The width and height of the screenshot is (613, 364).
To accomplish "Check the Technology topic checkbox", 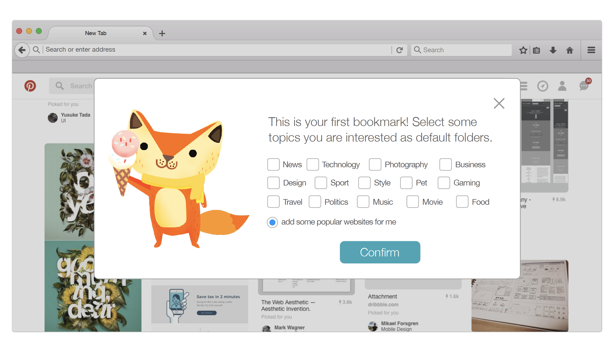I will [x=313, y=164].
